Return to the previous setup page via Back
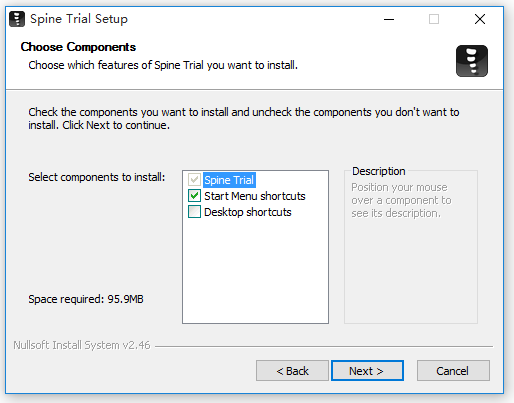This screenshot has width=514, height=403. (x=292, y=370)
